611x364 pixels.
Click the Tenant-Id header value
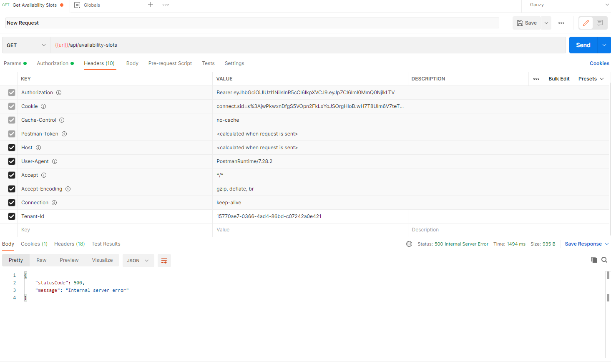(269, 216)
